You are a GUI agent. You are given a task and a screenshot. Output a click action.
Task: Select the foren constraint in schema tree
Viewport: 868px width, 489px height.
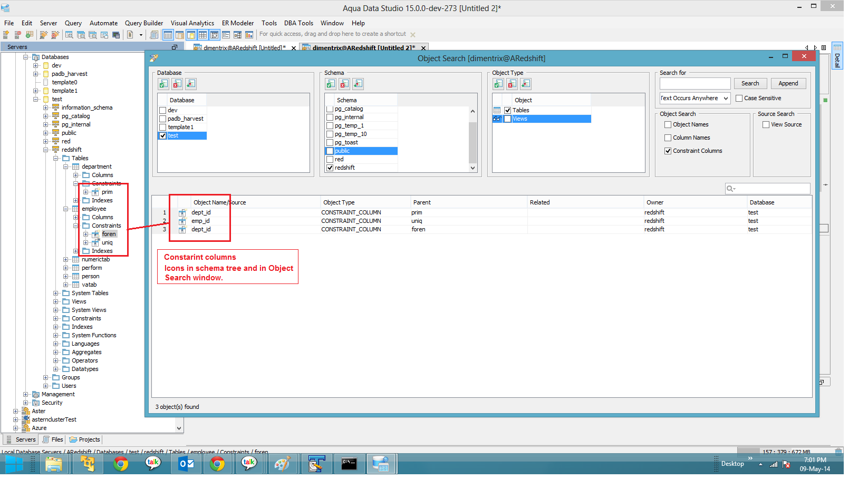click(109, 234)
